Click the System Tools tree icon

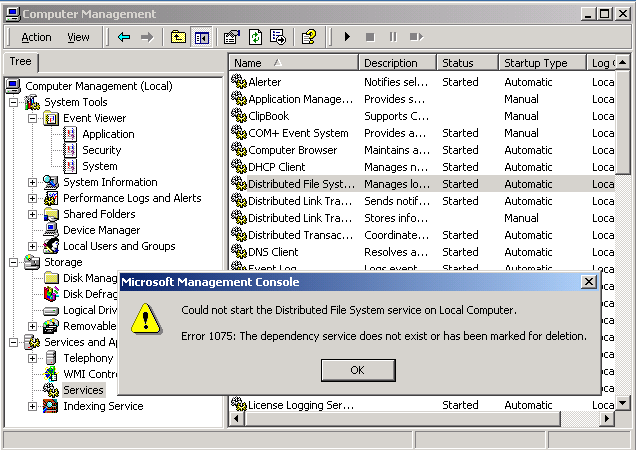click(32, 102)
